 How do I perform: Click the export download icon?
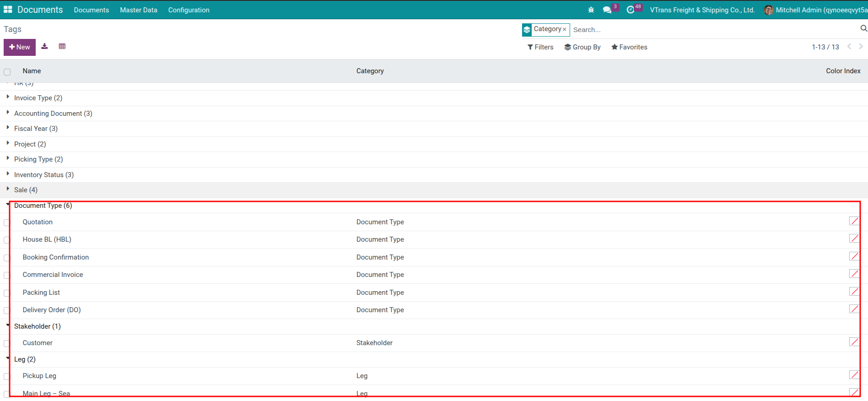coord(44,46)
